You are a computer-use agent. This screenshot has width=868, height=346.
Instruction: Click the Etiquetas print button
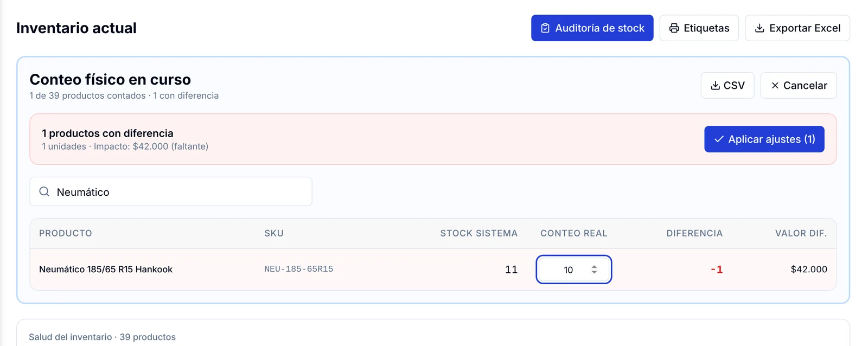[699, 28]
